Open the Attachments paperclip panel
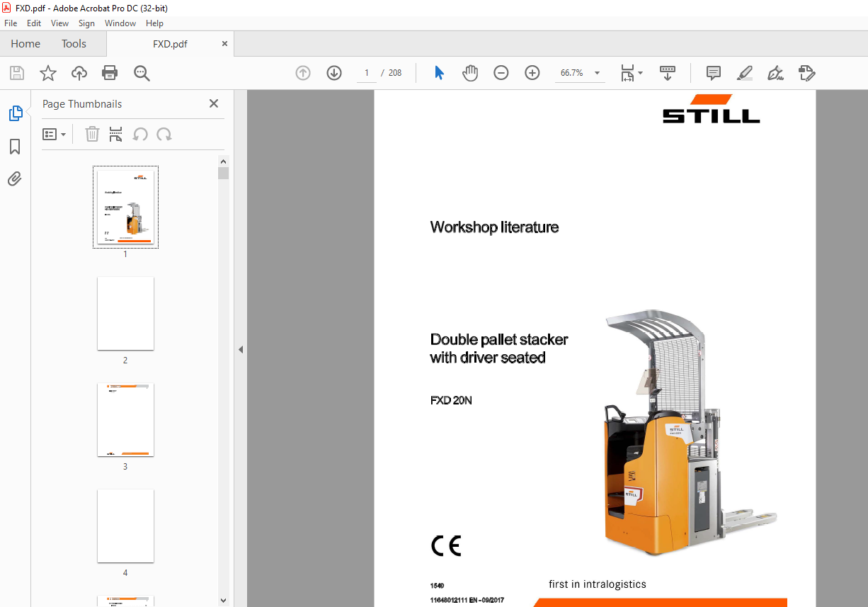This screenshot has width=868, height=607. tap(15, 178)
